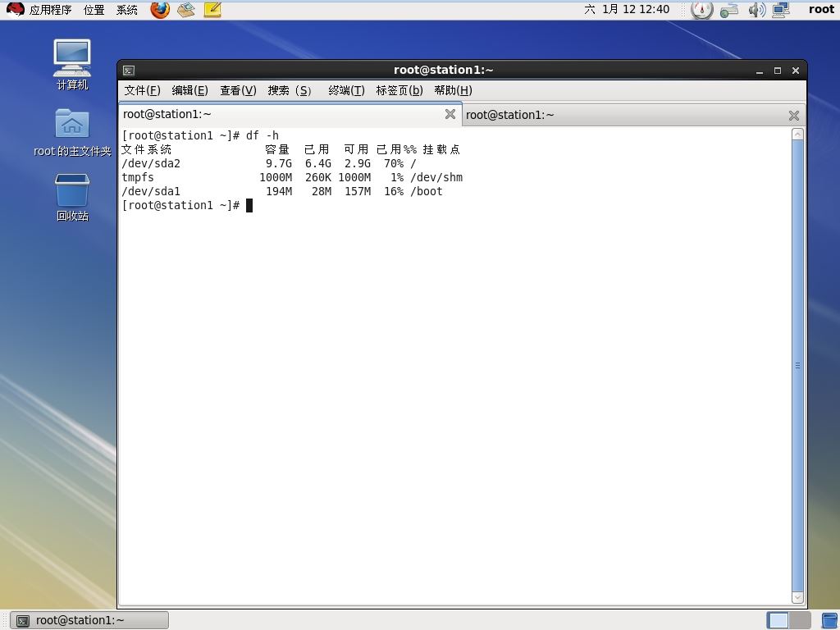This screenshot has height=630, width=840.
Task: Click the /dev/sda1 filesystem text
Action: pyautogui.click(x=151, y=191)
